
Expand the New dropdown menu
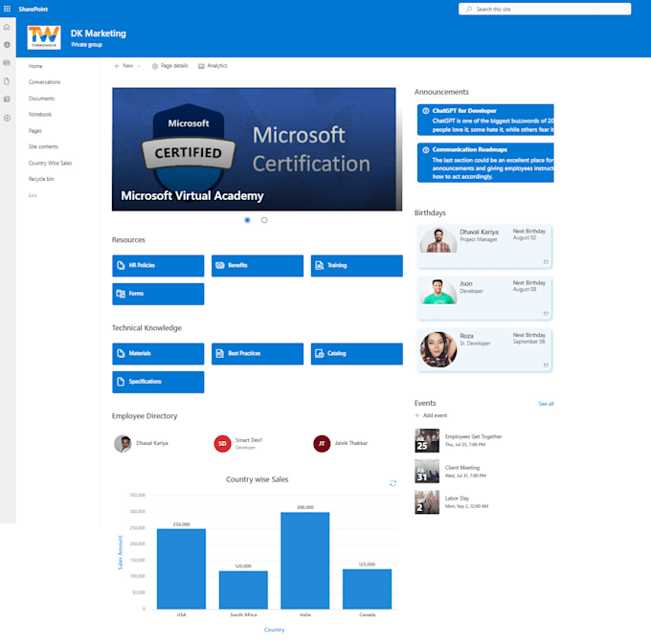(x=127, y=66)
